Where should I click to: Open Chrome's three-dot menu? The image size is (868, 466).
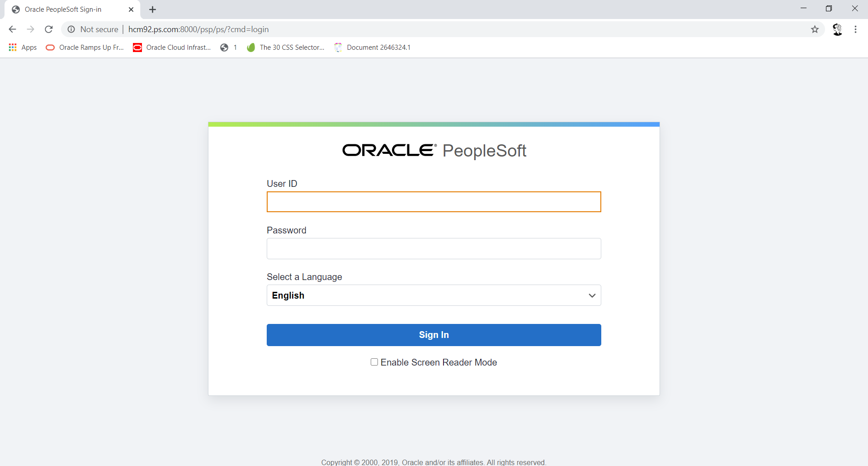855,29
